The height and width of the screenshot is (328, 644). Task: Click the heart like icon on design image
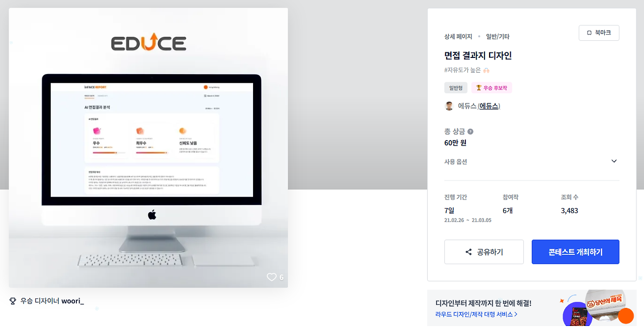(x=272, y=277)
